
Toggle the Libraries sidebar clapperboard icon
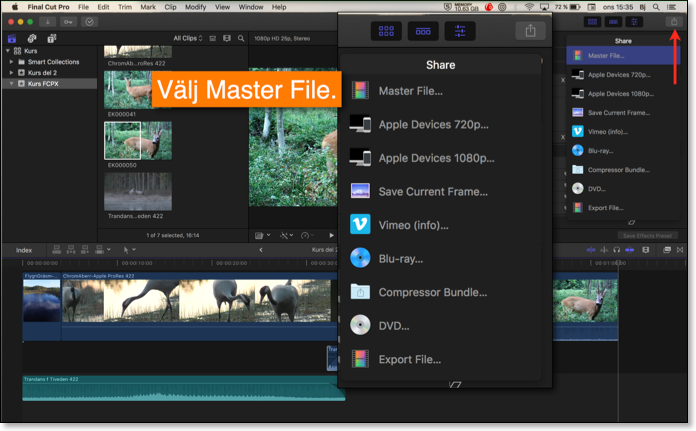12,39
